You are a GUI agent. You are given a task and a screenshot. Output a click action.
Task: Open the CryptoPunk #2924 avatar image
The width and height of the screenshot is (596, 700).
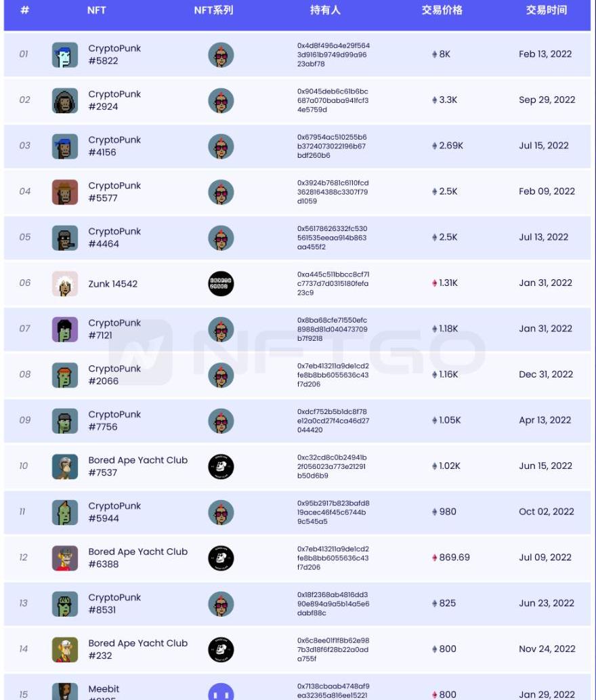point(65,100)
